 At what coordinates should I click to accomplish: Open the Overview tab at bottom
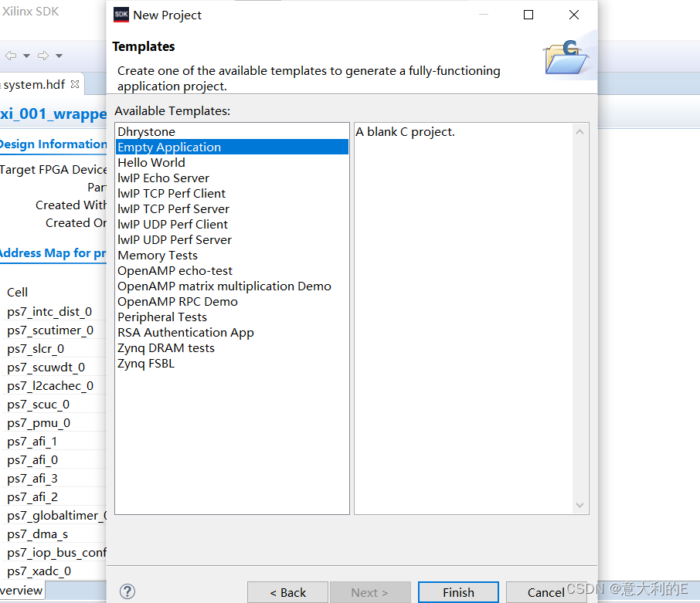(22, 591)
